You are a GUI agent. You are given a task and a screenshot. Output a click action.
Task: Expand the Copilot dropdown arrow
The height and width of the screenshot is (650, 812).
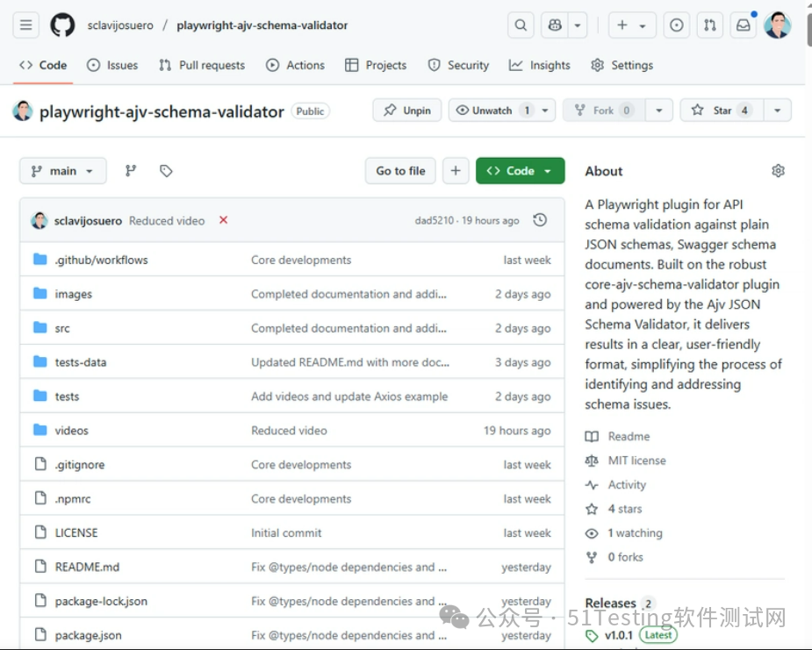[578, 25]
